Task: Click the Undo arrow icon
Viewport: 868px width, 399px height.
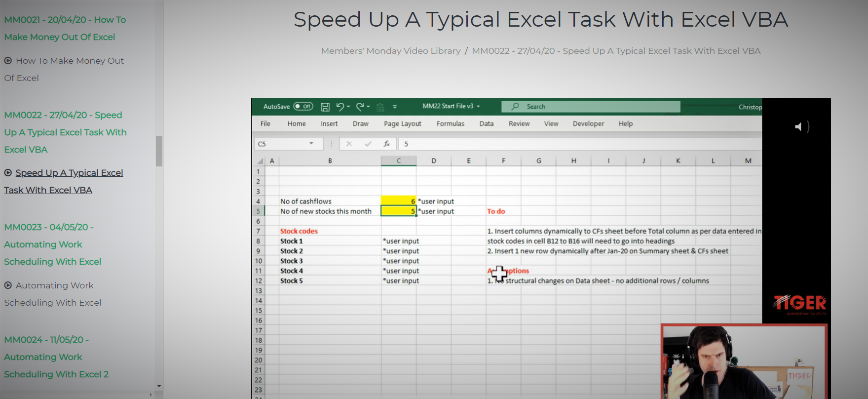Action: click(340, 107)
